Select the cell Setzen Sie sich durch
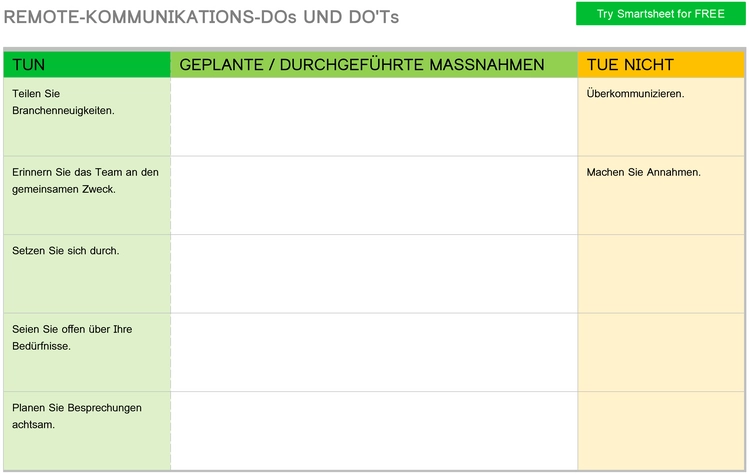This screenshot has width=749, height=474. pyautogui.click(x=87, y=274)
